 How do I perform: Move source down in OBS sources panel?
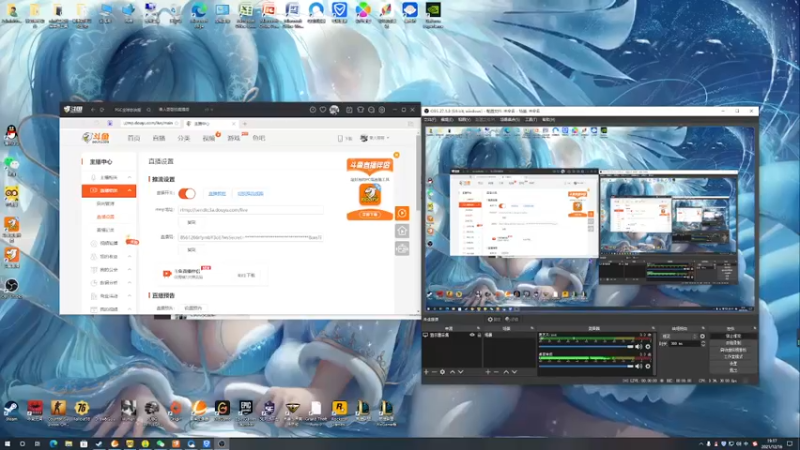[460, 372]
